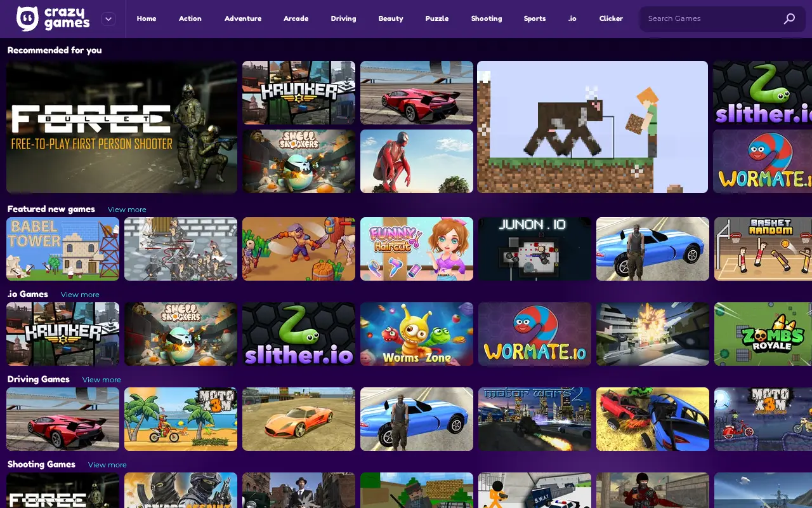Open Moto X3M beach bike game
The height and width of the screenshot is (508, 812).
181,419
